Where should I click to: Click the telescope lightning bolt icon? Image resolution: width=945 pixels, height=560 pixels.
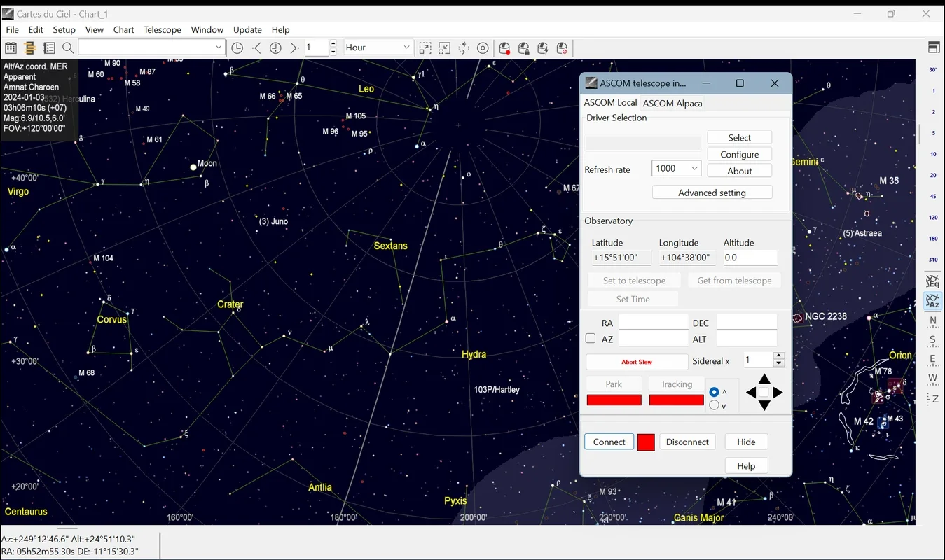tap(543, 48)
